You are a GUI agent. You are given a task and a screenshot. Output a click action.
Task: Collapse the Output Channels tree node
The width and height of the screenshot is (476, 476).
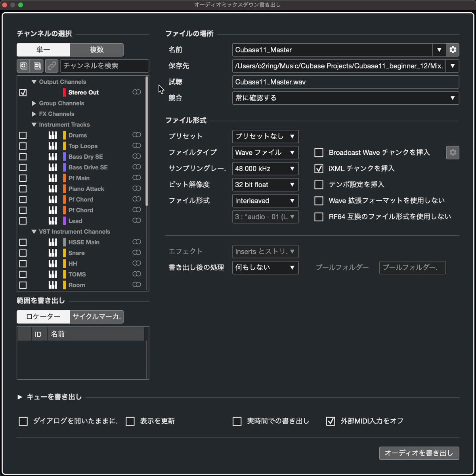[34, 82]
